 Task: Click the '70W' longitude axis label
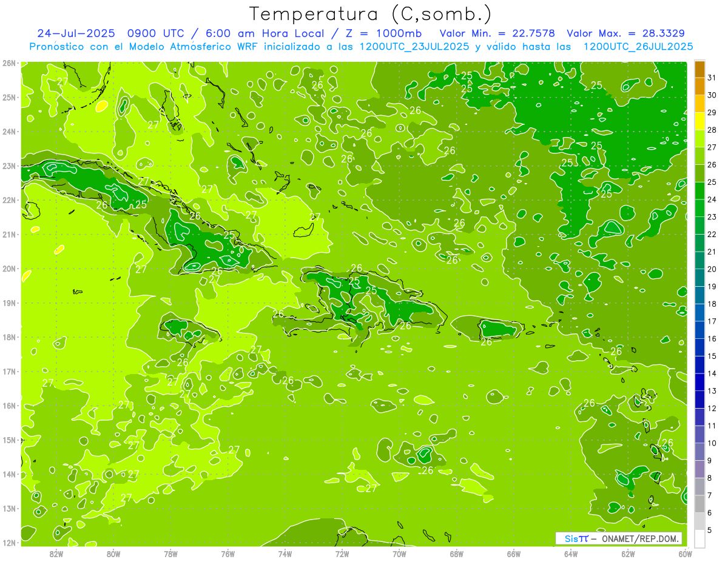400,554
